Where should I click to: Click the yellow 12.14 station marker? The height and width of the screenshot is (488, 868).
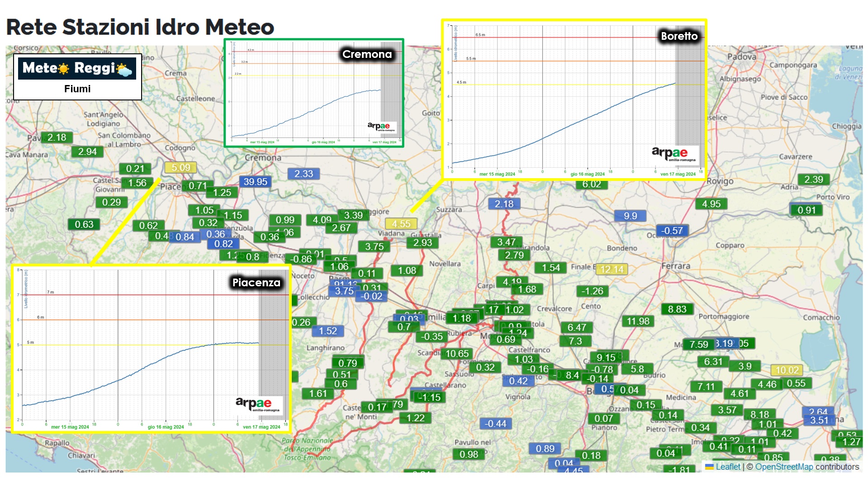[612, 270]
